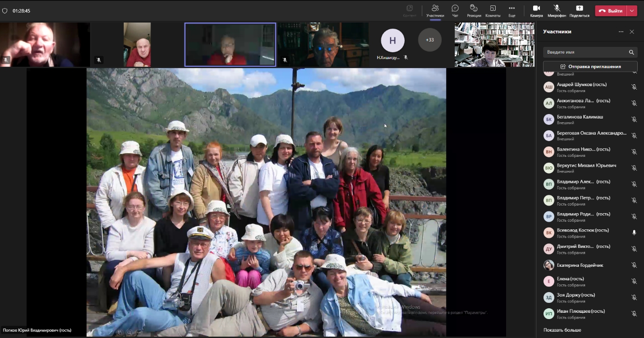Open participants panel three-dots options
644x338 pixels.
click(x=621, y=32)
